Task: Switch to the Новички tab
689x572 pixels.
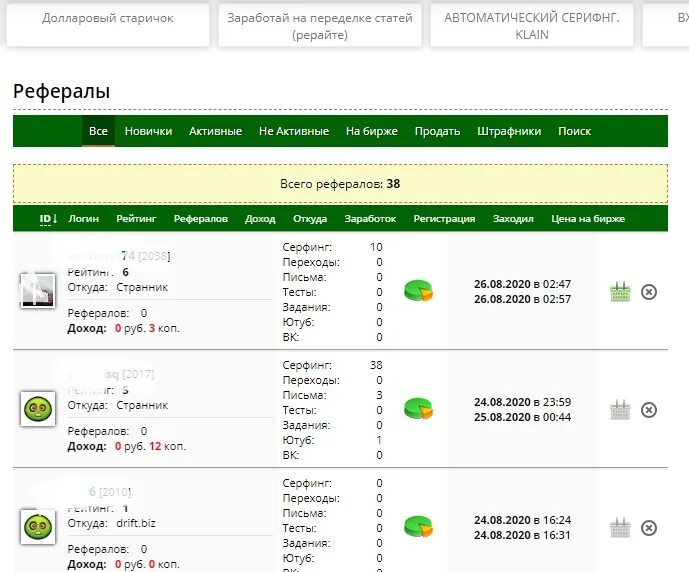Action: (x=149, y=131)
